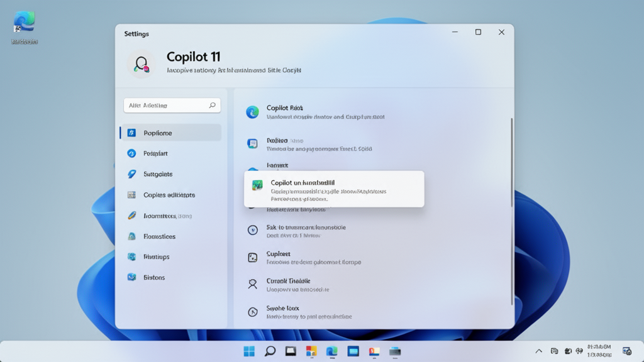Click the icon beside Rtuatiups in the sidebar
This screenshot has width=644, height=362.
coord(131,256)
